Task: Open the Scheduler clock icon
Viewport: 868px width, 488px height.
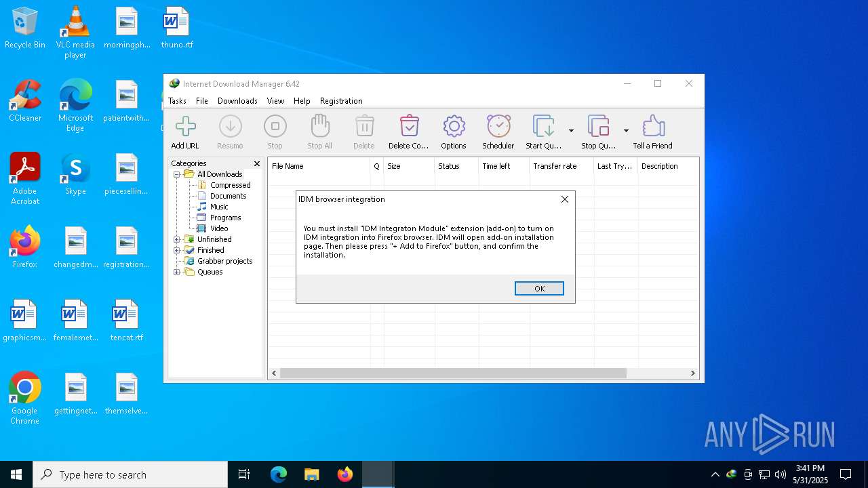Action: pos(498,127)
